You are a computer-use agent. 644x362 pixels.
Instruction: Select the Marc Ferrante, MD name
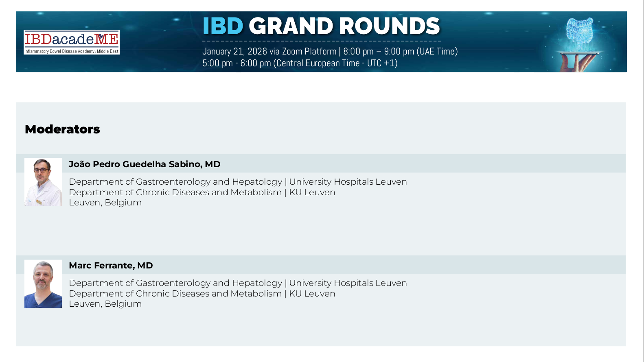click(x=111, y=266)
